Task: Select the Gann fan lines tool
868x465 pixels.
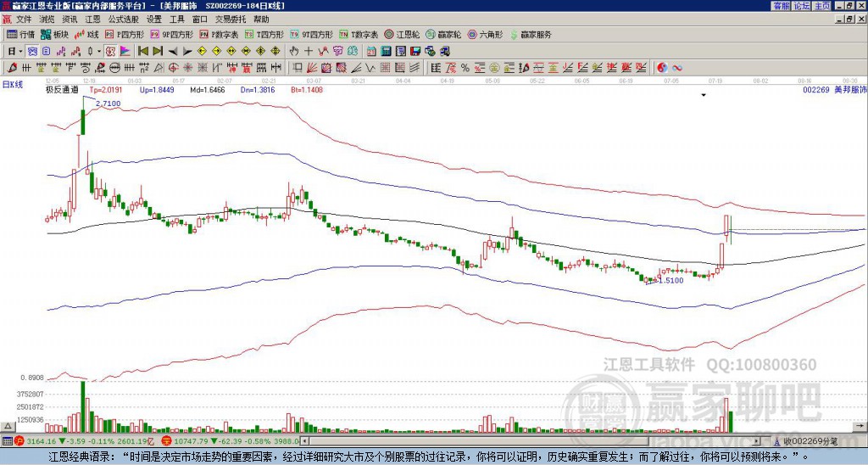Action: (312, 68)
